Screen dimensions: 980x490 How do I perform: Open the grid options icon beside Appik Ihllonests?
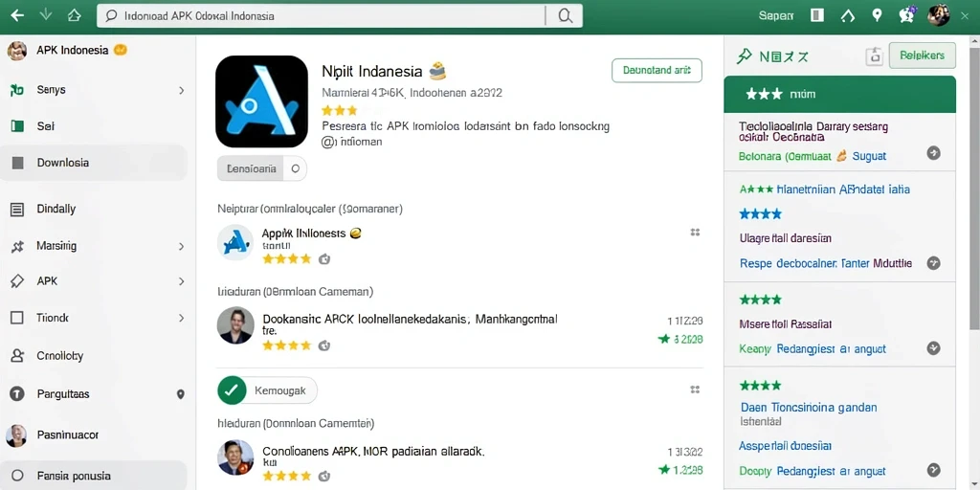point(695,233)
